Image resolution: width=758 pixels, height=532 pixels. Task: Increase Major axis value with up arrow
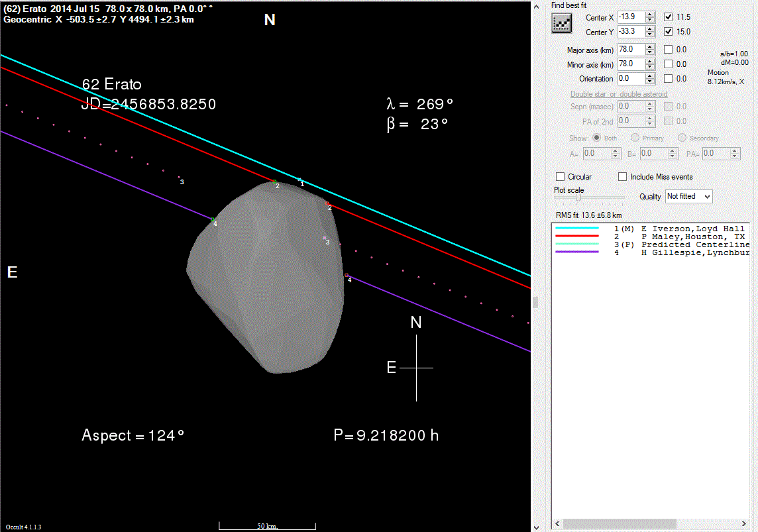(650, 46)
